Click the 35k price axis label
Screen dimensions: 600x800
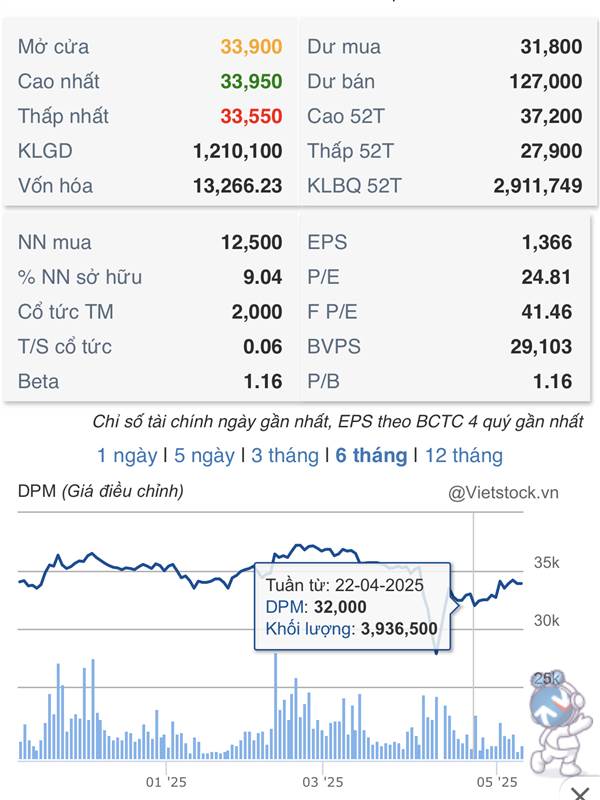coord(546,562)
